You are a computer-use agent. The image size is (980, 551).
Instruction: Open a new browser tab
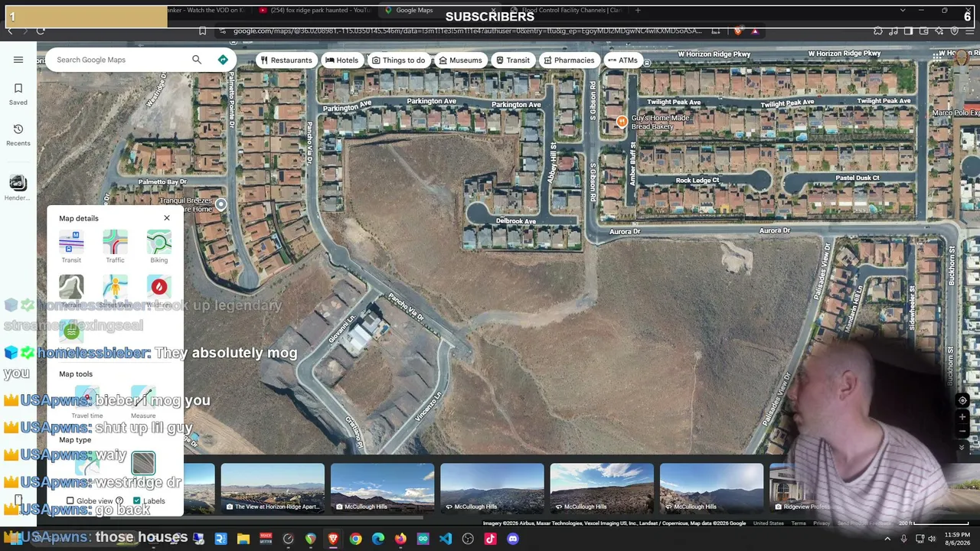tap(638, 10)
